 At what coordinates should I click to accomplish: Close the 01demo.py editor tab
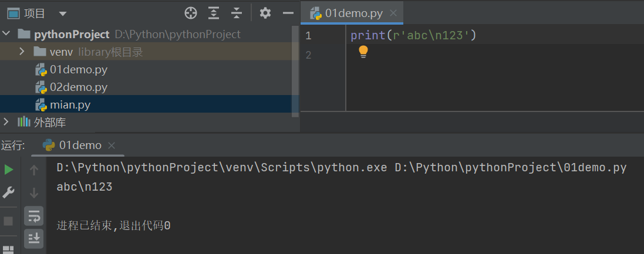click(x=393, y=13)
